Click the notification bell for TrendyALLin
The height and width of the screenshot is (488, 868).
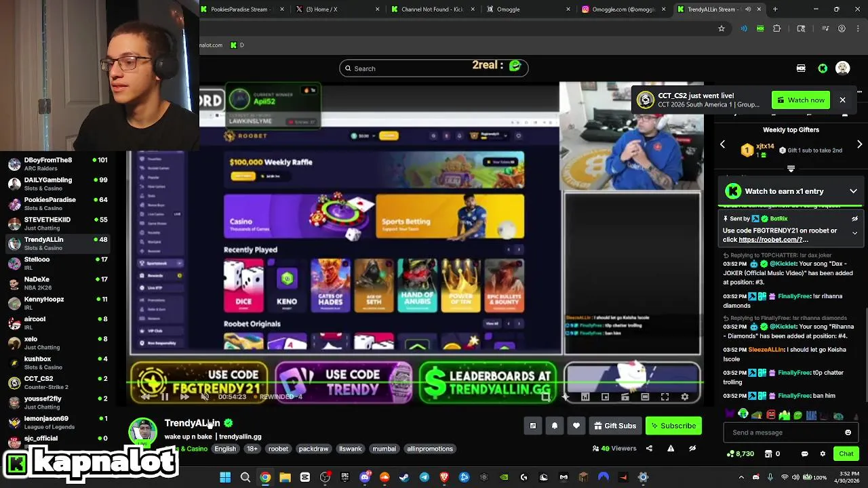(x=554, y=426)
